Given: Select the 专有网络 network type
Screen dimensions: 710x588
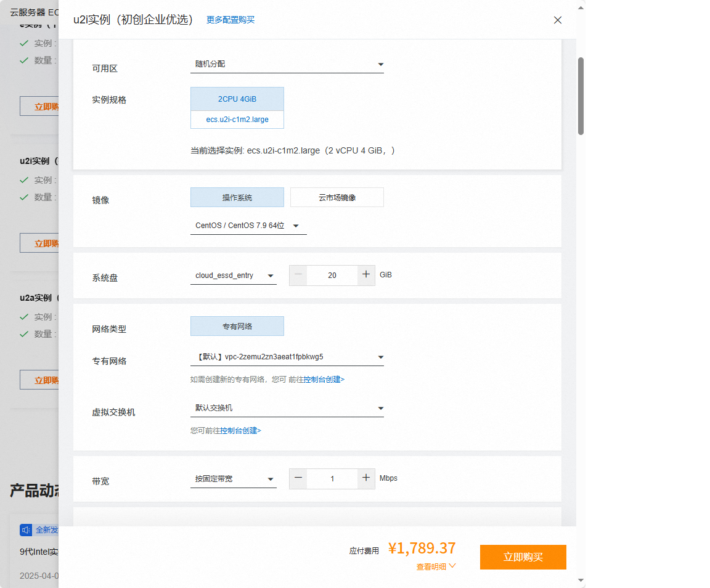Looking at the screenshot, I should pos(237,326).
